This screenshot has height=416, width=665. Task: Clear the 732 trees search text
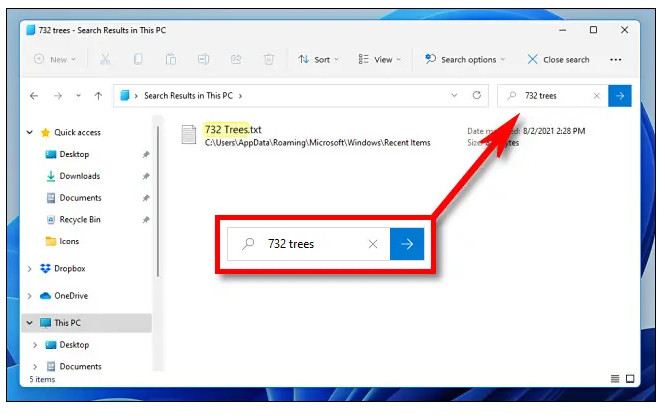[597, 96]
